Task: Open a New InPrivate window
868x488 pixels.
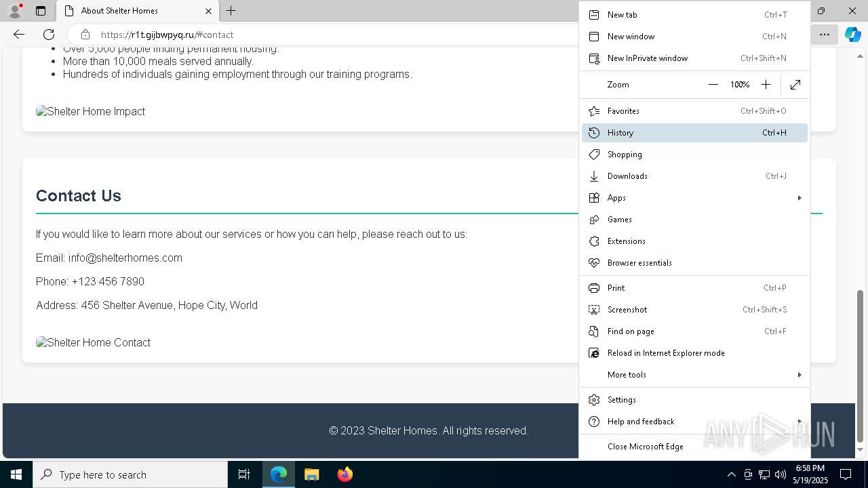Action: [694, 58]
